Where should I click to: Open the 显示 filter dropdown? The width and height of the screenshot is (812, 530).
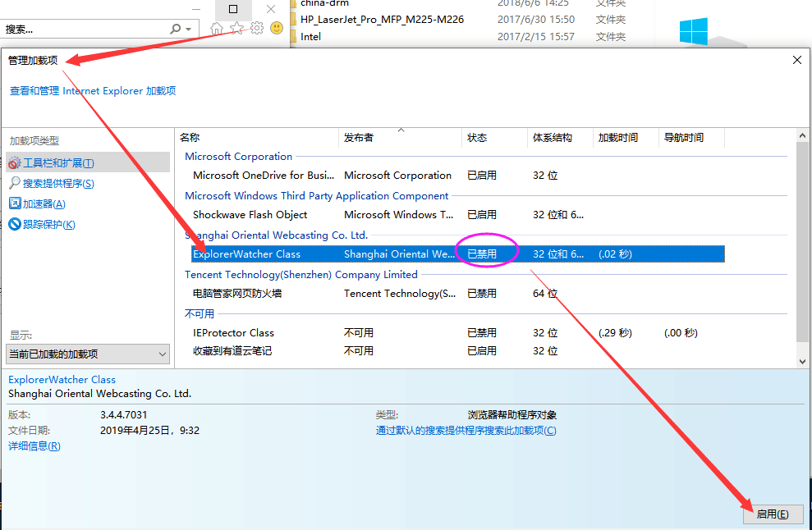[x=88, y=354]
